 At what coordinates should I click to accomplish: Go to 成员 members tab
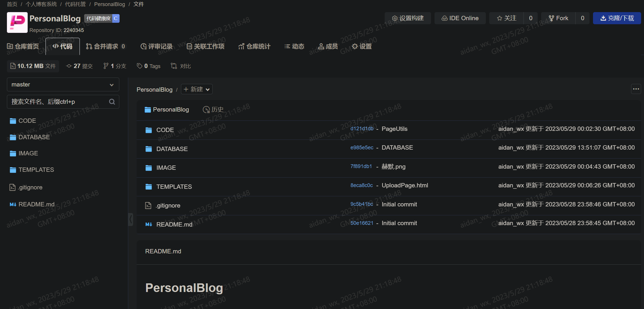[x=328, y=46]
